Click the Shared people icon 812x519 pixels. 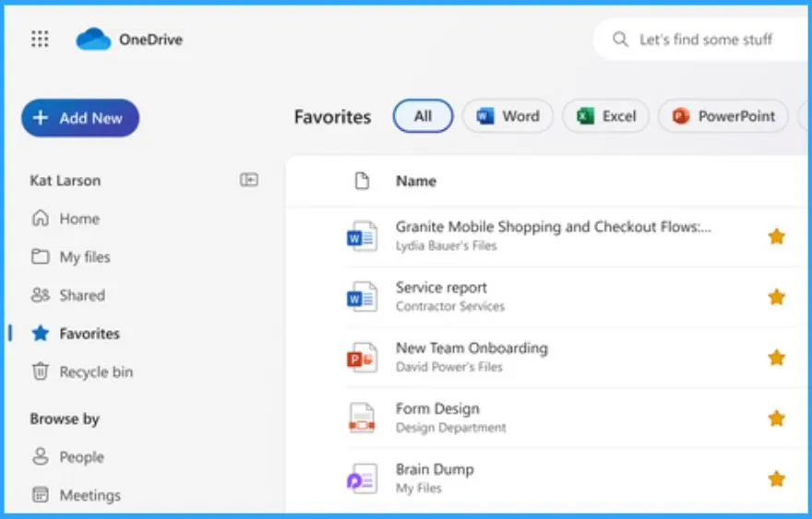click(x=41, y=295)
